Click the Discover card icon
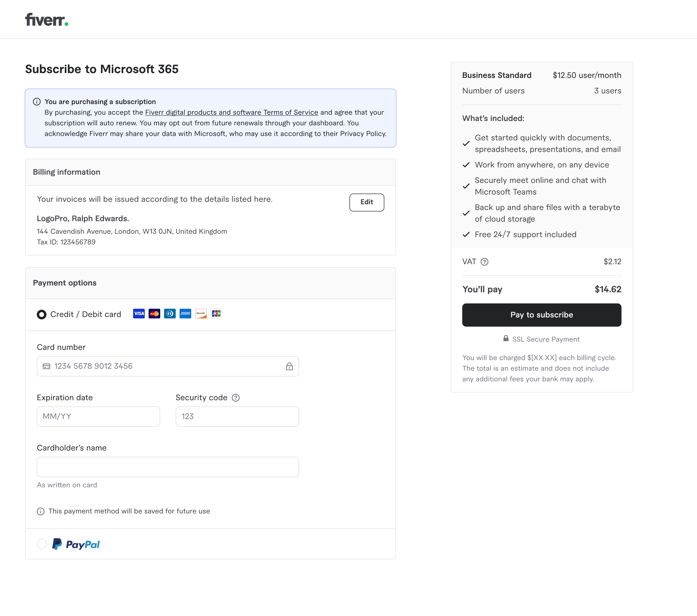The image size is (697, 616). (201, 314)
